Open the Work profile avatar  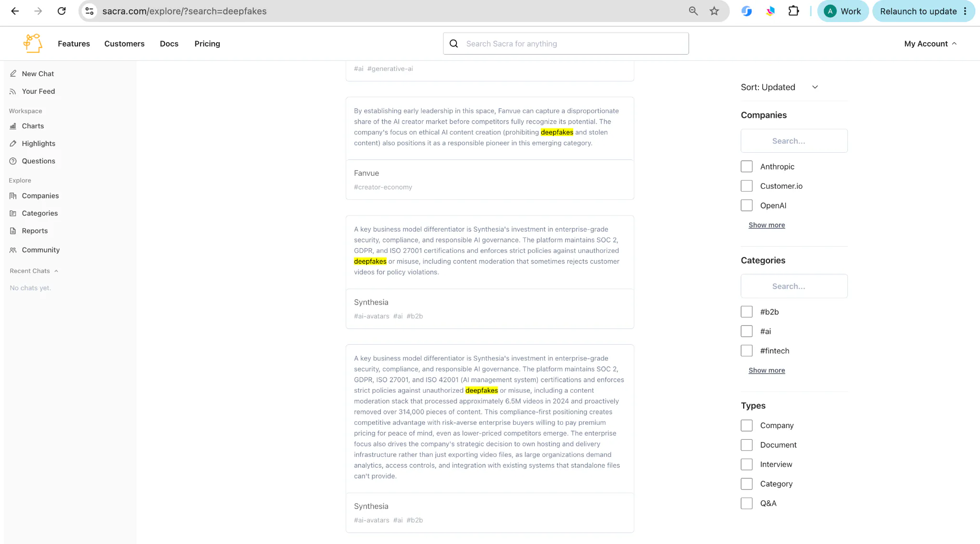(x=830, y=11)
